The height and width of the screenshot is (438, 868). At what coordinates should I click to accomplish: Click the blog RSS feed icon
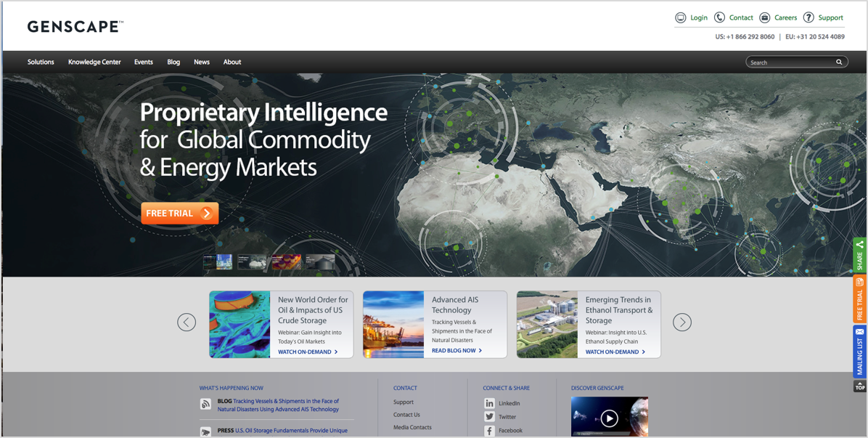pyautogui.click(x=205, y=405)
